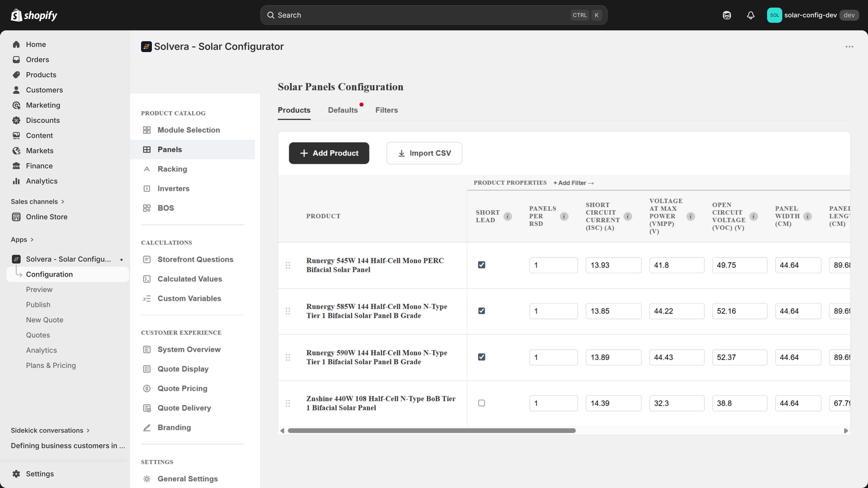
Task: Open Defining business customers conversation
Action: click(x=68, y=446)
